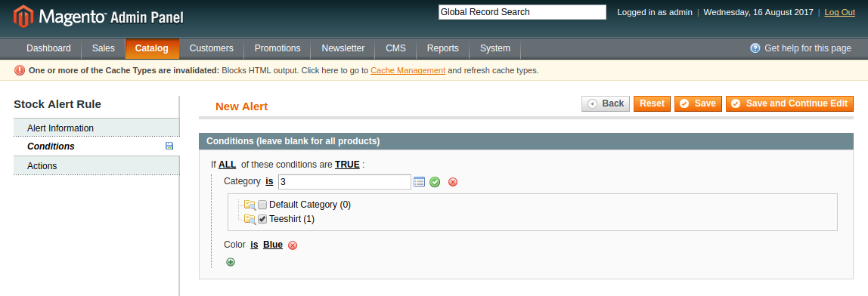Screen dimensions: 868x296
Task: Follow the Log Out link
Action: click(840, 12)
